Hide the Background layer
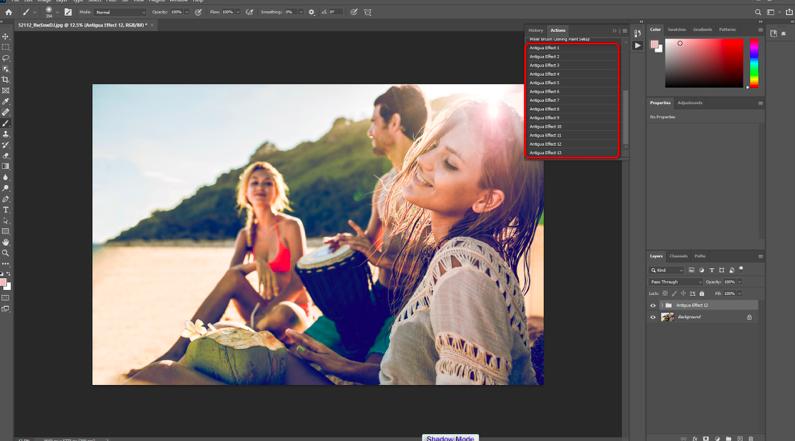This screenshot has width=795, height=441. (653, 317)
